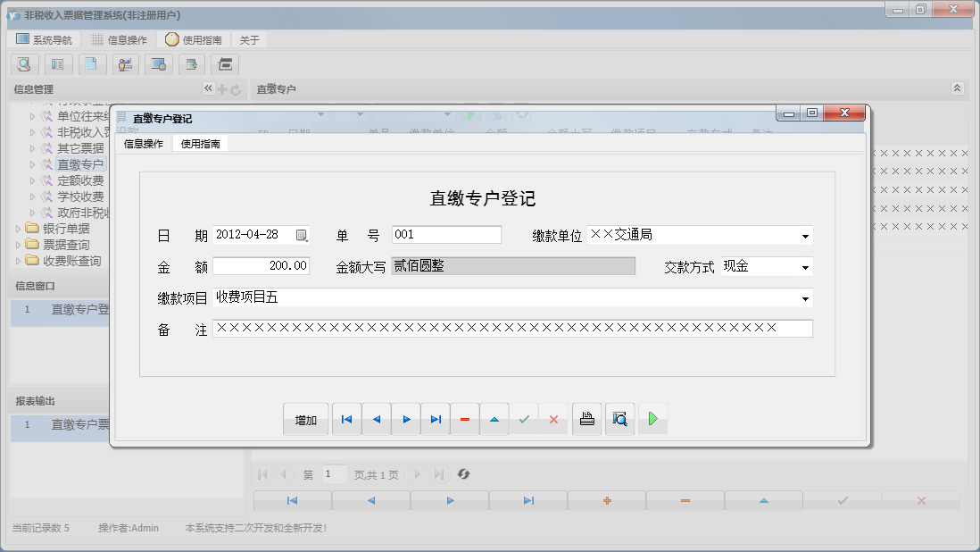
Task: Confirm the record with the green checkmark
Action: click(x=525, y=418)
